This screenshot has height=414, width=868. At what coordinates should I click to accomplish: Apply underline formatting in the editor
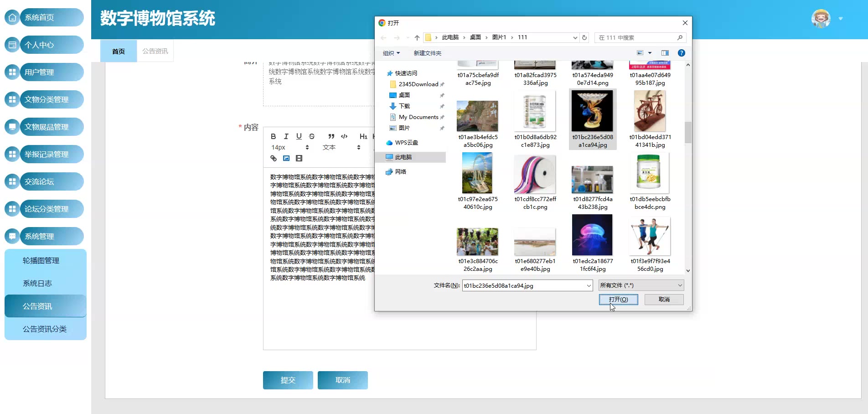[299, 136]
